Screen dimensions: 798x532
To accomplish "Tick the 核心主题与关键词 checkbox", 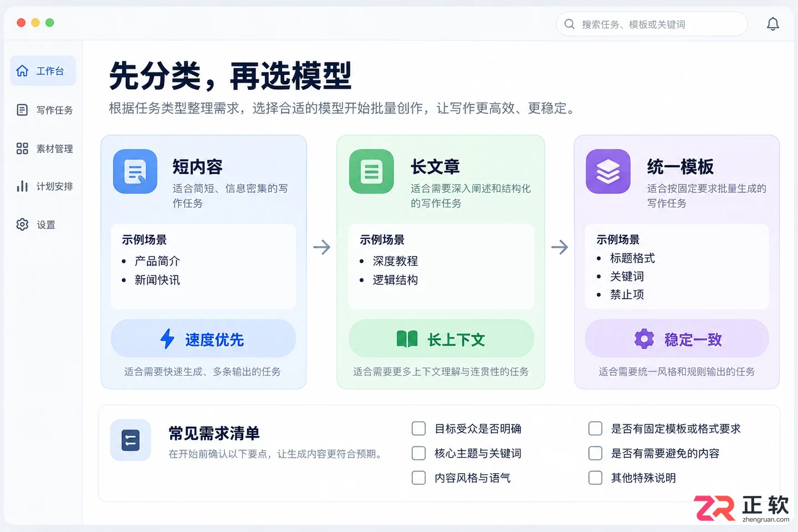I will (x=419, y=453).
